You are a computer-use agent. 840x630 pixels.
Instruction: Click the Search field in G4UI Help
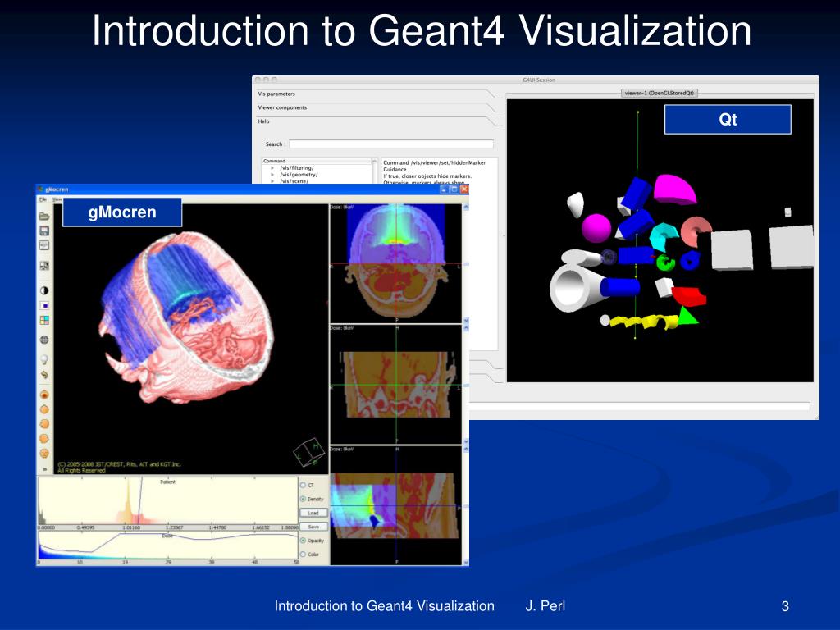[391, 144]
